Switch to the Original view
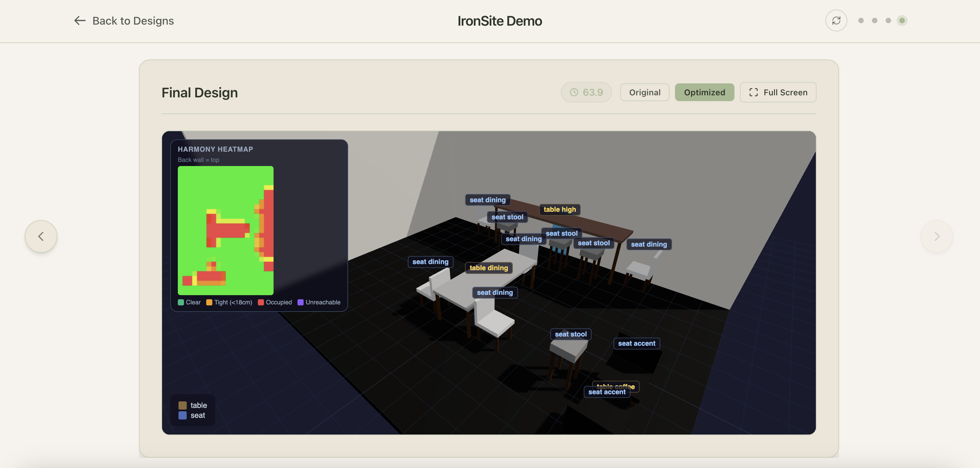Viewport: 980px width, 468px height. 645,92
